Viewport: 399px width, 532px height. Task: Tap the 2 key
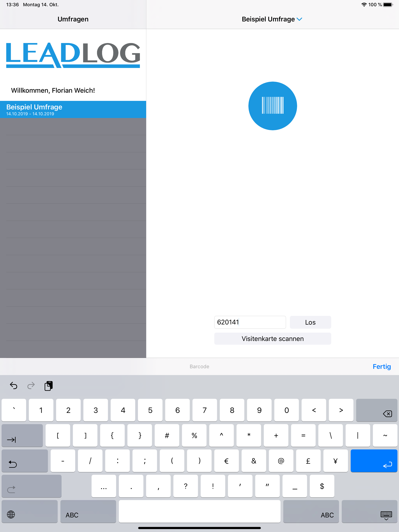point(68,410)
